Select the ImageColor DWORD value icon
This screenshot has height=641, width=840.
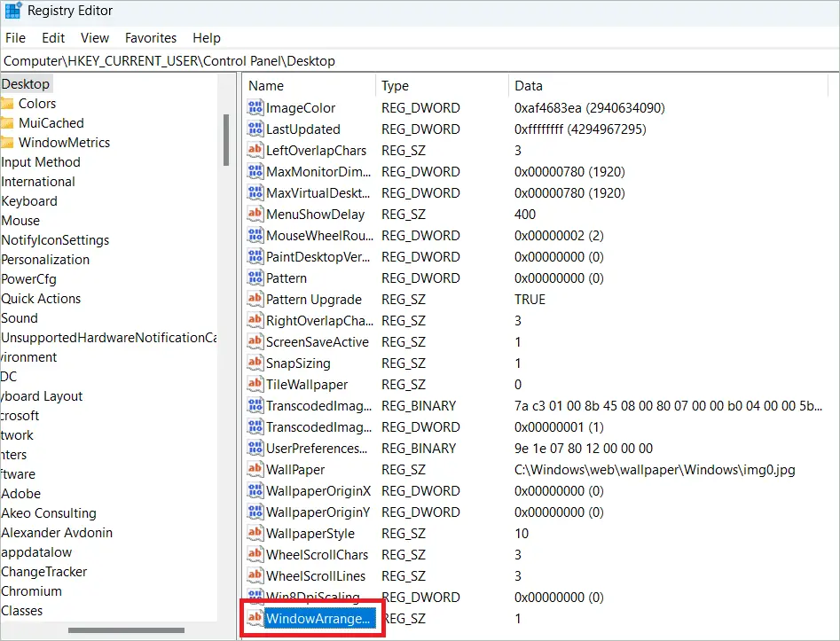255,108
